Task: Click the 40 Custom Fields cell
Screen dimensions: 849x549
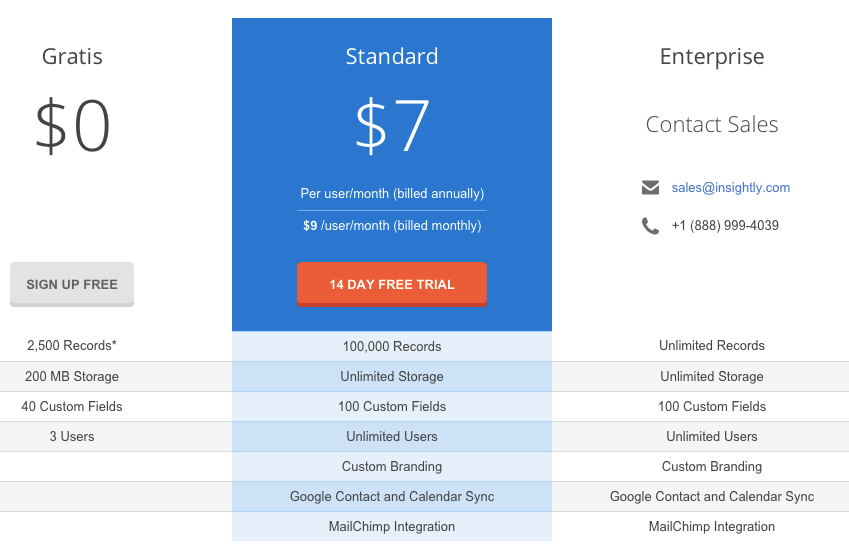Action: 72,407
